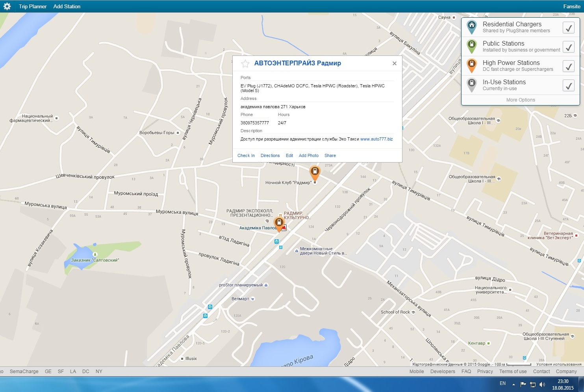The width and height of the screenshot is (584, 392).
Task: Click the Directions link in the station popup
Action: click(x=270, y=155)
